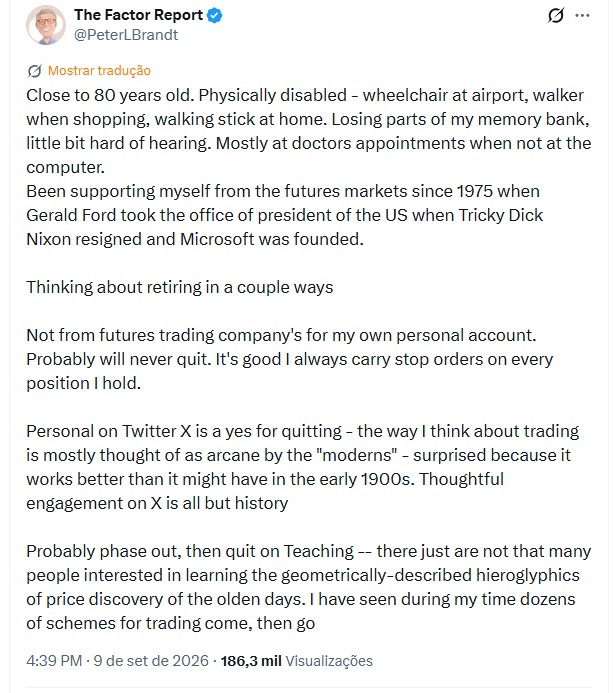Click the Visualizações label
Image resolution: width=615 pixels, height=693 pixels.
(x=329, y=661)
